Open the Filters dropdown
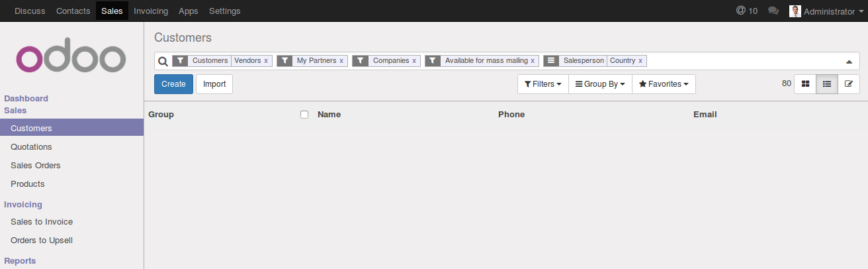Screen dimensions: 868x269 pos(542,84)
